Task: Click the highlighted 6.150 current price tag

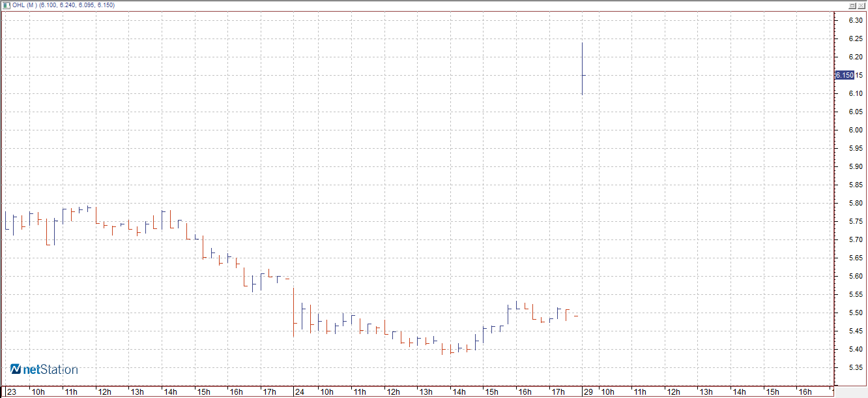Action: (845, 75)
